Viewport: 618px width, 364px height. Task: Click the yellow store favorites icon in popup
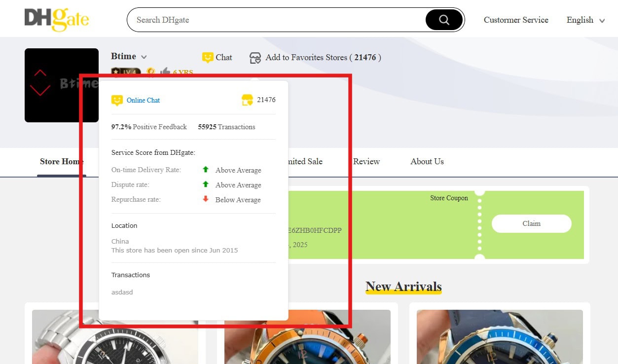[247, 100]
